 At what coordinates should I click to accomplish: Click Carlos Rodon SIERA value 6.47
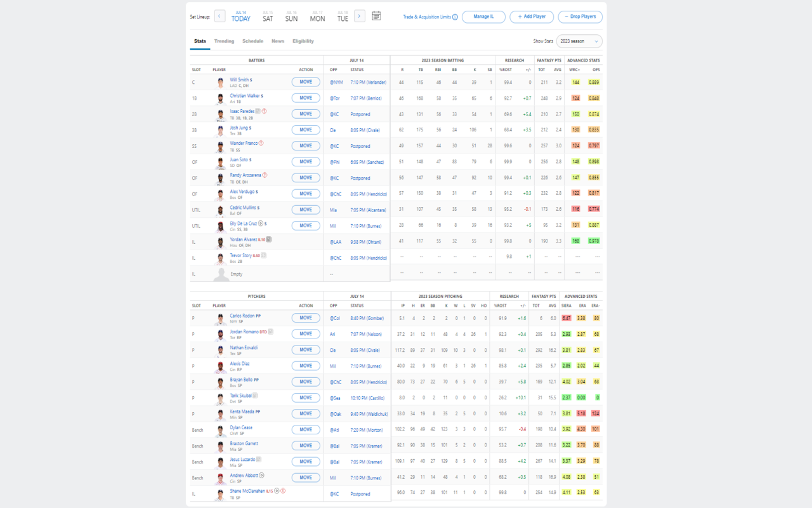click(x=566, y=318)
